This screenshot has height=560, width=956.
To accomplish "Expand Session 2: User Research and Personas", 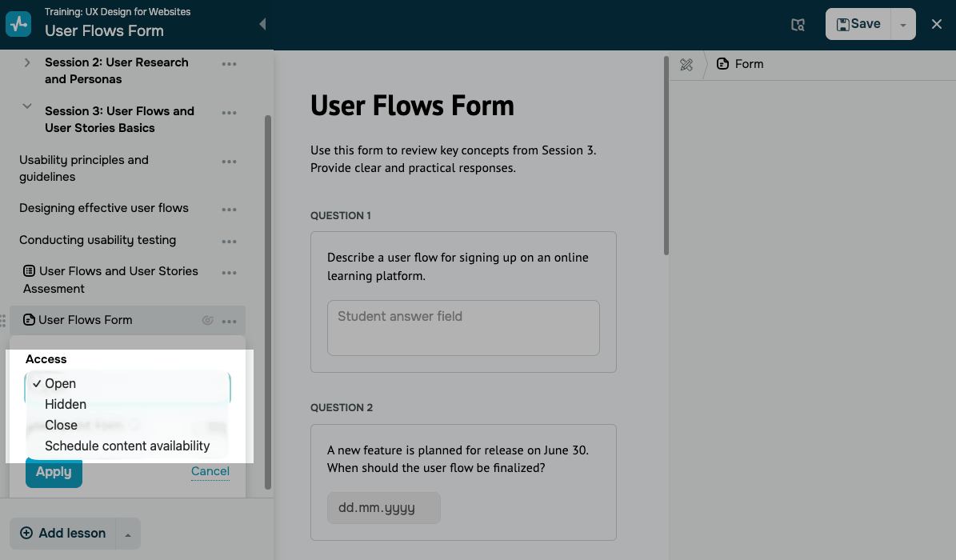I will (x=27, y=62).
